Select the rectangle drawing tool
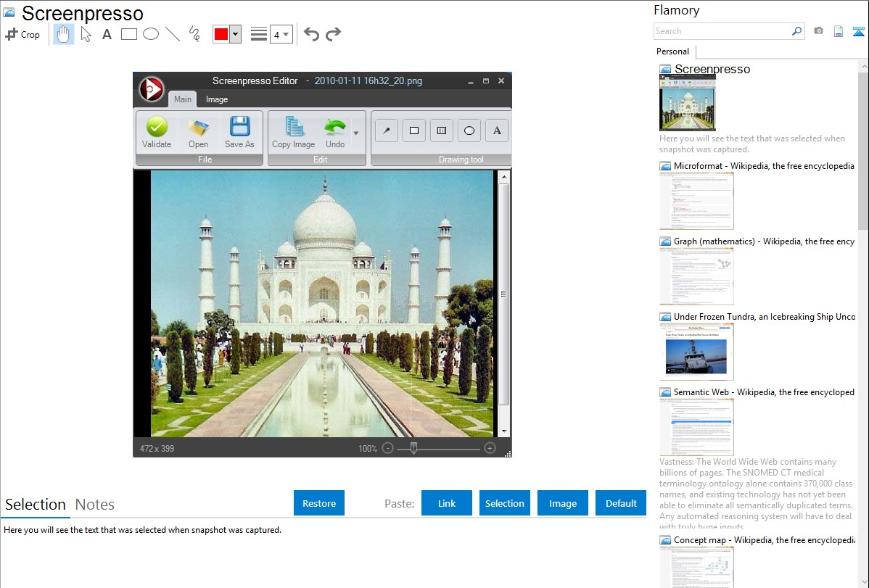The width and height of the screenshot is (869, 588). [129, 34]
